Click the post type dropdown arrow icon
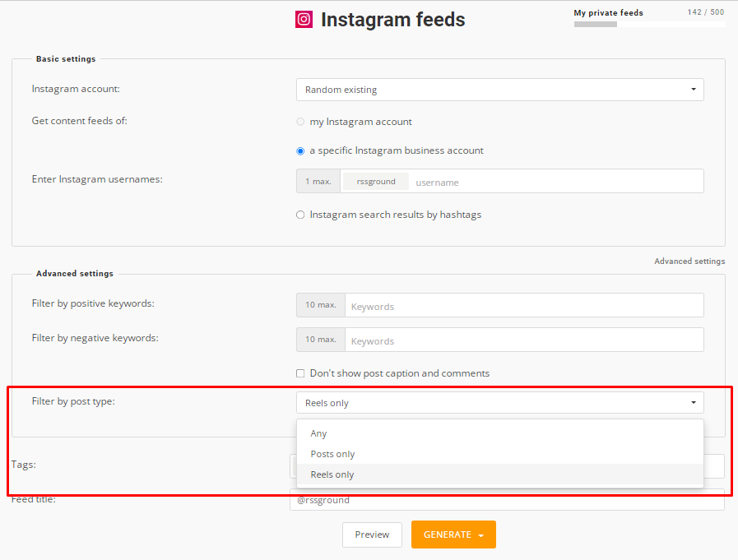The height and width of the screenshot is (560, 738). point(694,402)
